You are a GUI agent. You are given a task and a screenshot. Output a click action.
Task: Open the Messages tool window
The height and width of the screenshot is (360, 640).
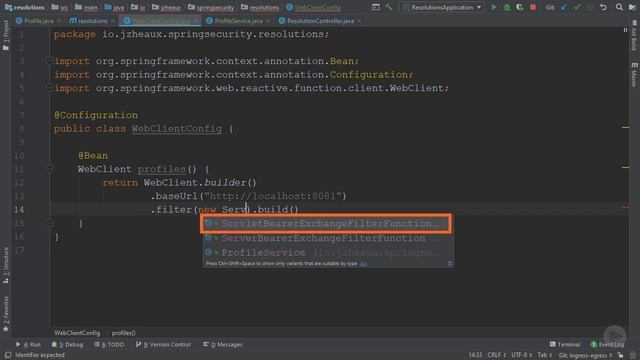223,344
